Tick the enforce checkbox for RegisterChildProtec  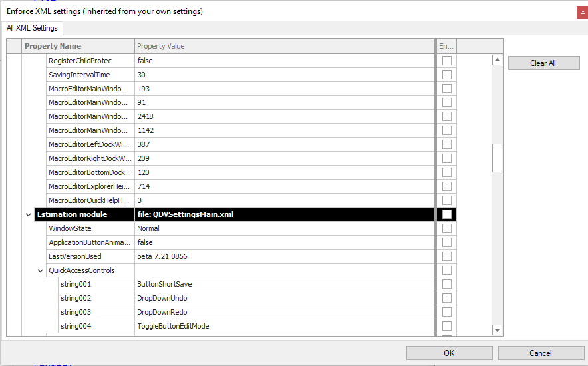tap(447, 61)
